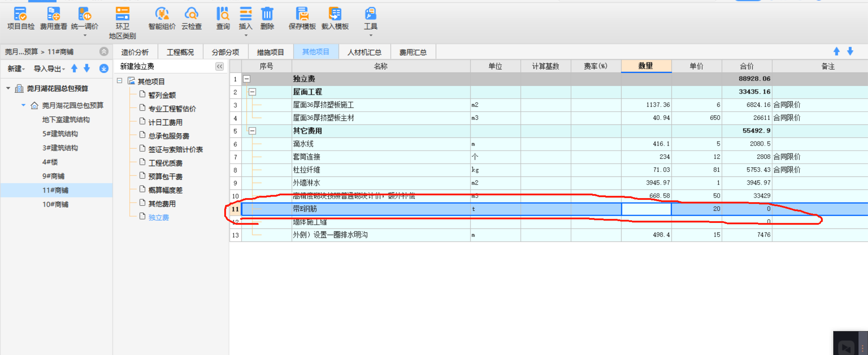Click the 滴水线 name cell
Image resolution: width=868 pixels, height=355 pixels.
tap(381, 144)
